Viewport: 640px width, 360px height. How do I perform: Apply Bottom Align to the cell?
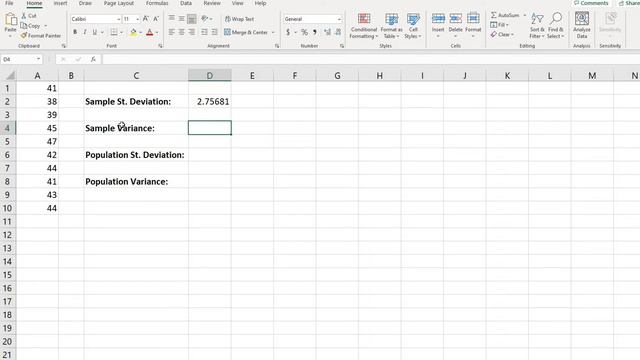pyautogui.click(x=191, y=18)
